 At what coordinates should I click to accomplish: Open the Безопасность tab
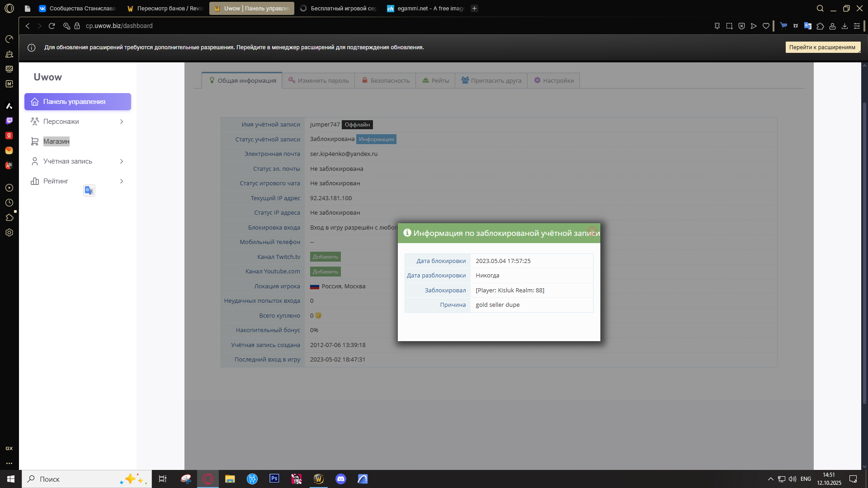coord(385,80)
